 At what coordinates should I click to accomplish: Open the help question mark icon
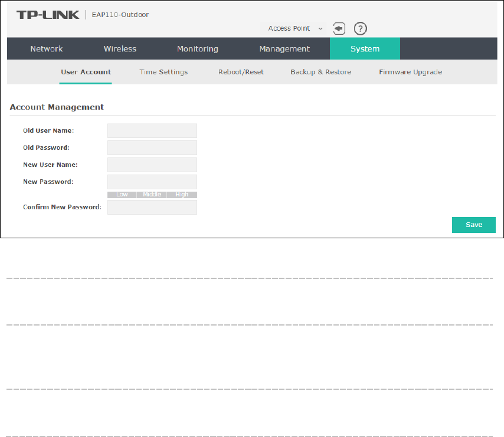pos(360,28)
